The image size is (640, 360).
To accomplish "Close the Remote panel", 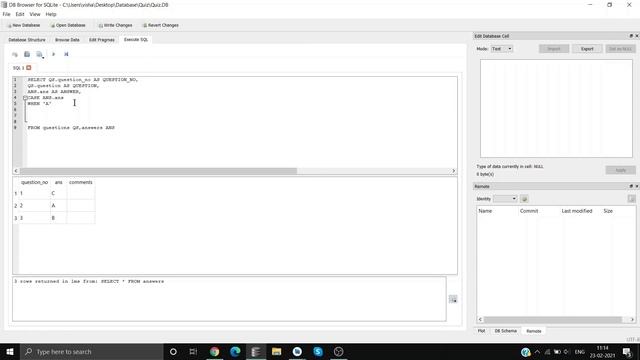I will 637,186.
